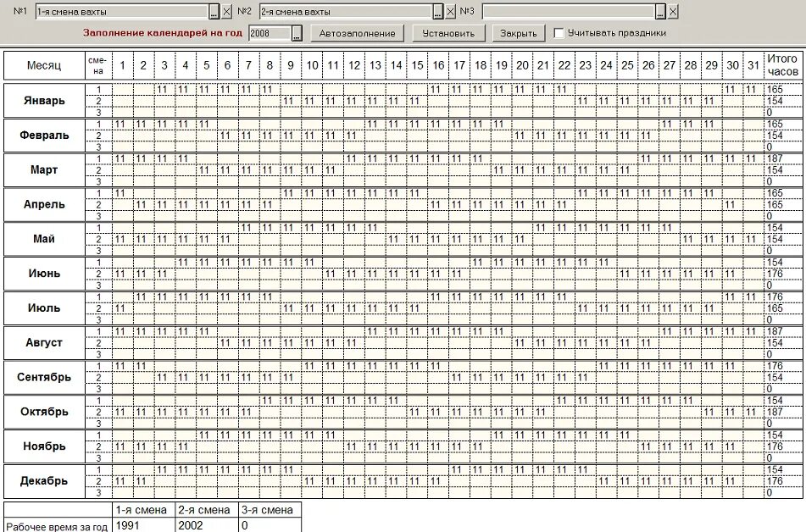
Task: Select the Апрель month label
Action: point(44,204)
